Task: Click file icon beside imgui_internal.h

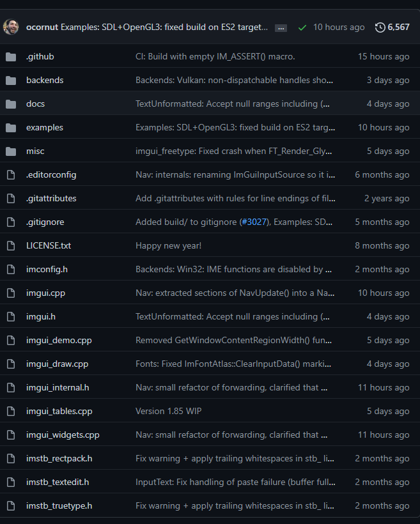Action: [11, 388]
